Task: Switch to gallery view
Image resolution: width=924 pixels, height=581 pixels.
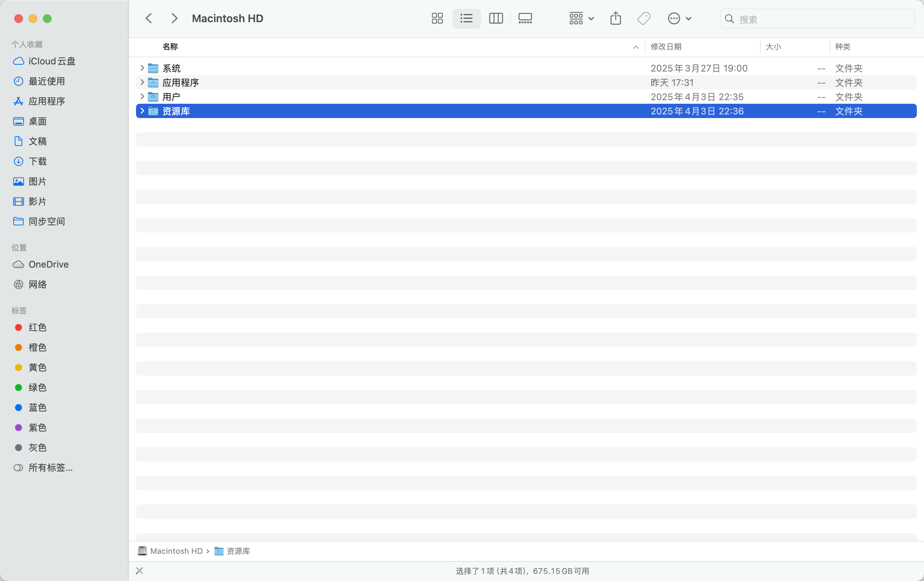Action: coord(525,18)
